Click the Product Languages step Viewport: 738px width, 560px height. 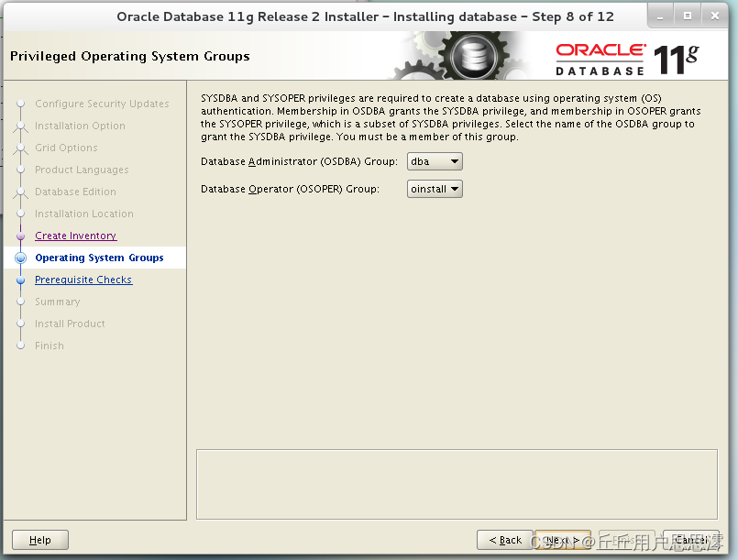point(82,170)
